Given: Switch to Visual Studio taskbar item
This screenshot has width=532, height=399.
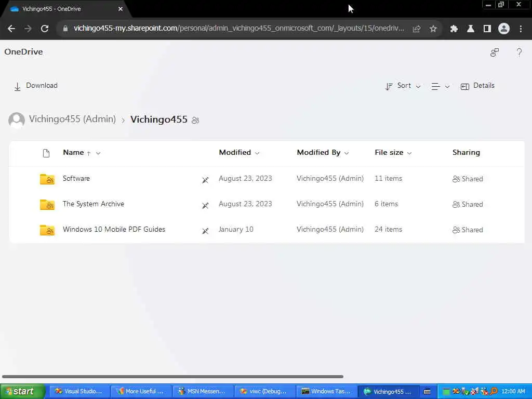Looking at the screenshot, I should [x=79, y=392].
